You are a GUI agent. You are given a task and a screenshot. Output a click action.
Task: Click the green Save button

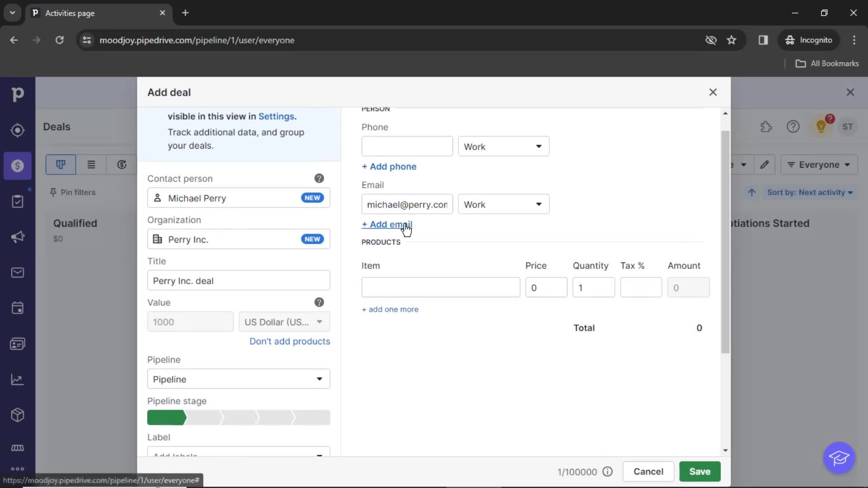[x=700, y=472]
